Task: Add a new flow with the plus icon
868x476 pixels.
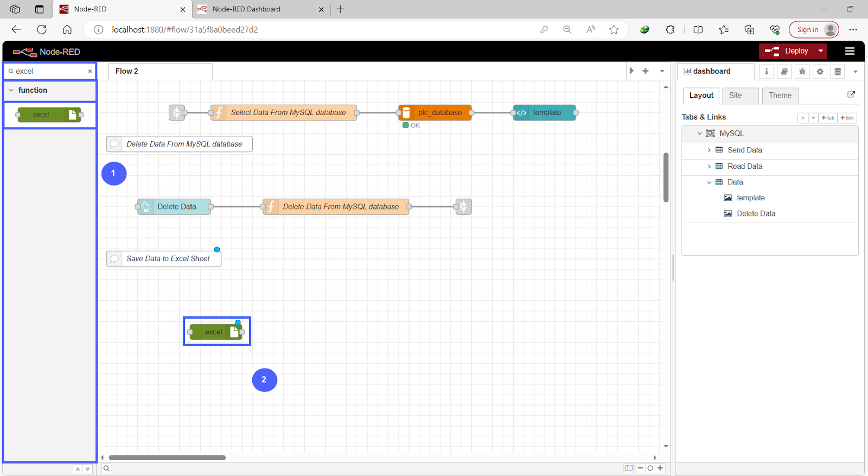Action: pyautogui.click(x=646, y=71)
